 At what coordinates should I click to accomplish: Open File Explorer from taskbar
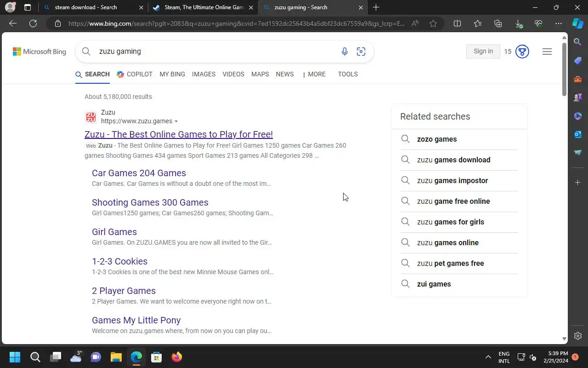[x=116, y=357]
